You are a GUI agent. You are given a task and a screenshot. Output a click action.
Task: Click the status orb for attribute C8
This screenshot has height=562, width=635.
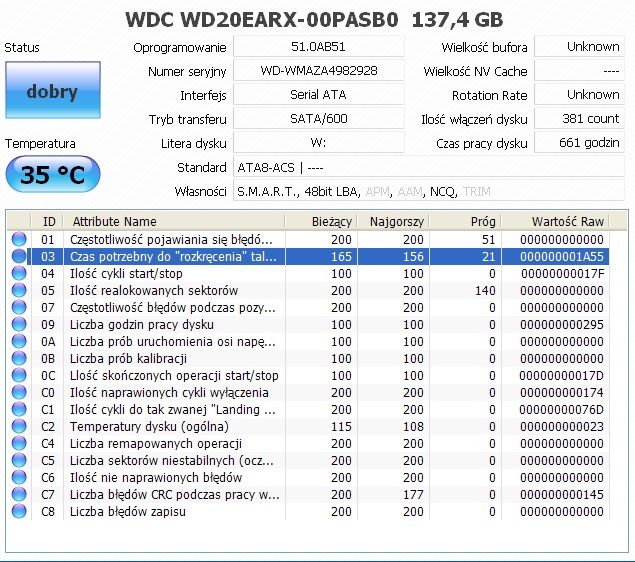(19, 511)
